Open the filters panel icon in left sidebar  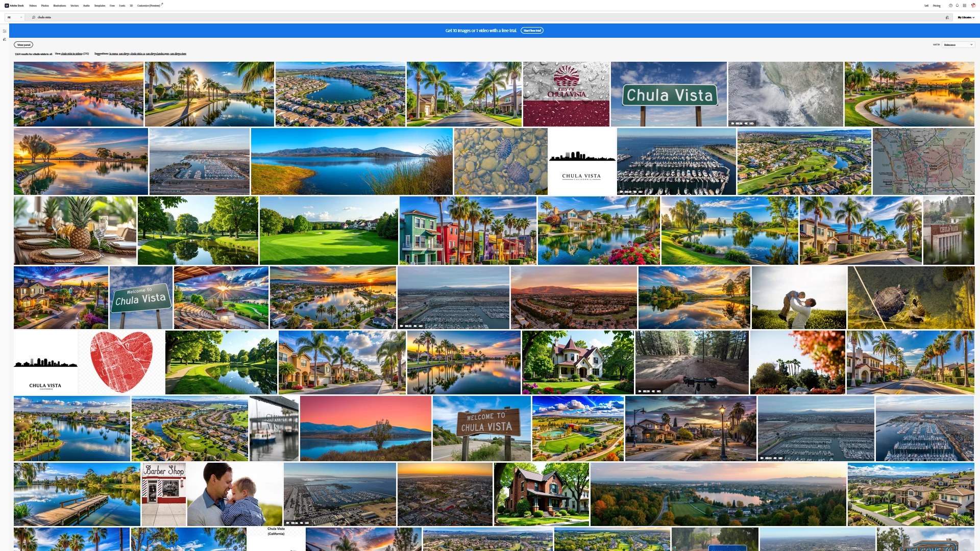click(5, 31)
